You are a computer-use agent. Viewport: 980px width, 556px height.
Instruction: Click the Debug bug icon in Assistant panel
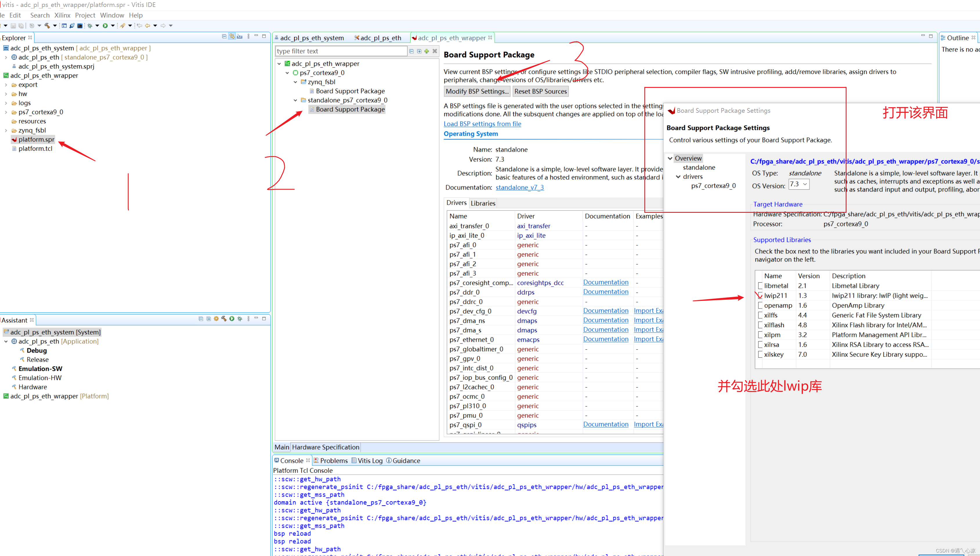(240, 319)
